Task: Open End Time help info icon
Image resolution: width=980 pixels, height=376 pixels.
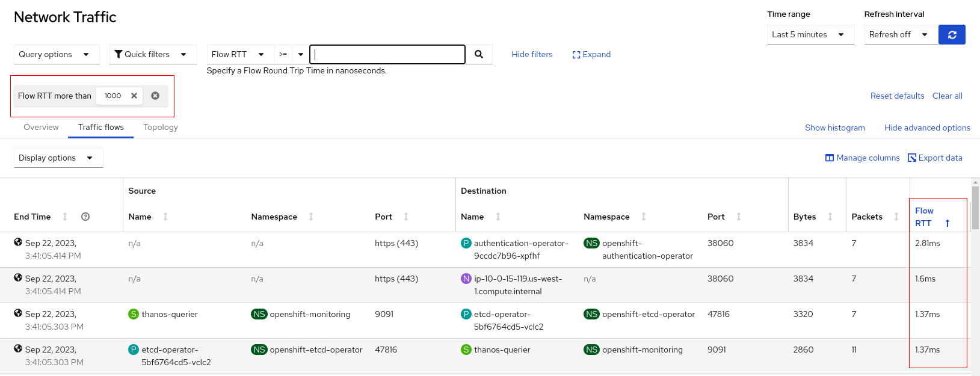Action: 85,217
